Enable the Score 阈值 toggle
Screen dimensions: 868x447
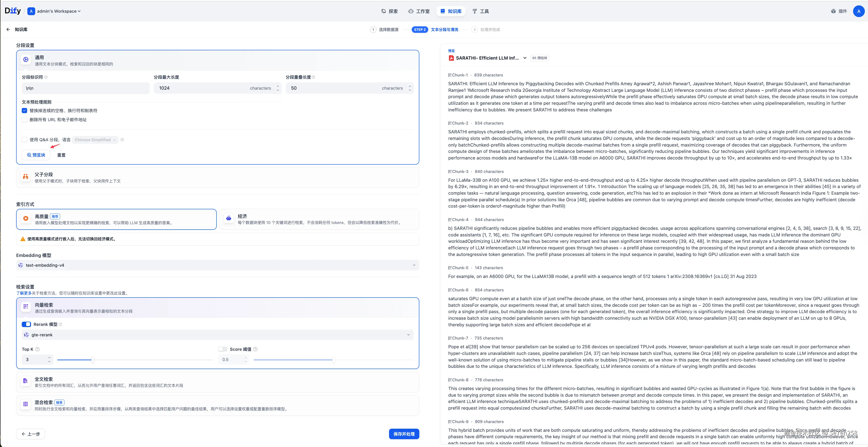pos(222,349)
